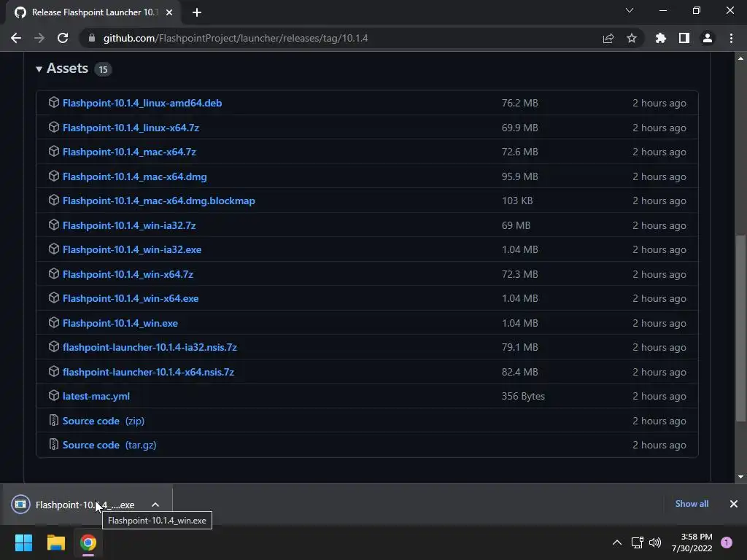Reload the GitHub release page
This screenshot has width=747, height=560.
(x=63, y=38)
